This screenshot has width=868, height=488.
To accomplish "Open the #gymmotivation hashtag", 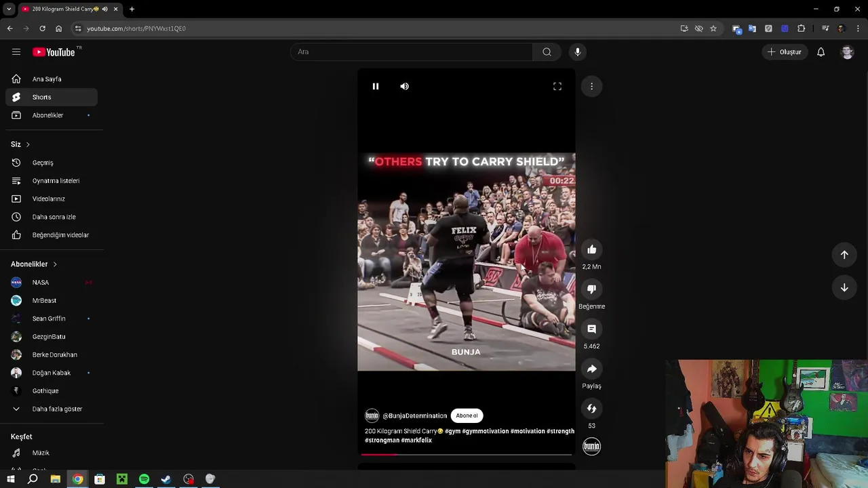I will (485, 431).
